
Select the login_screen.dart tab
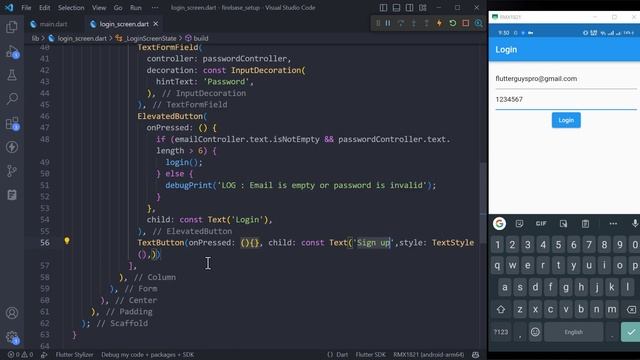(x=124, y=24)
